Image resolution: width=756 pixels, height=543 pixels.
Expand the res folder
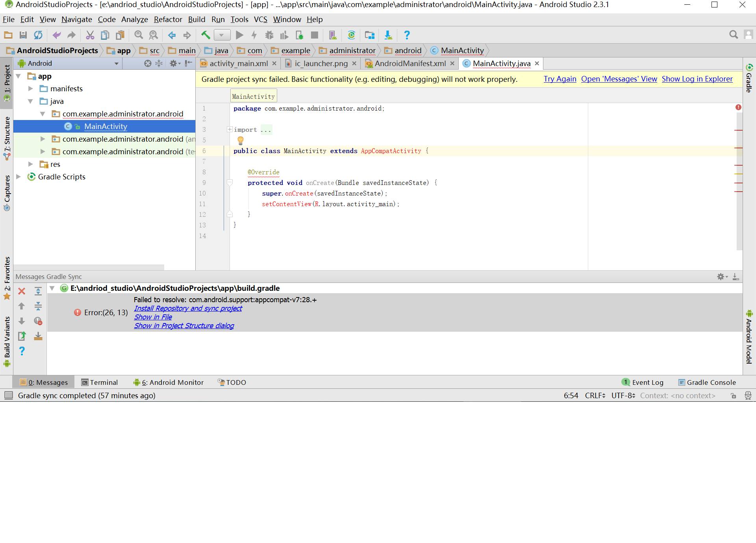(30, 164)
